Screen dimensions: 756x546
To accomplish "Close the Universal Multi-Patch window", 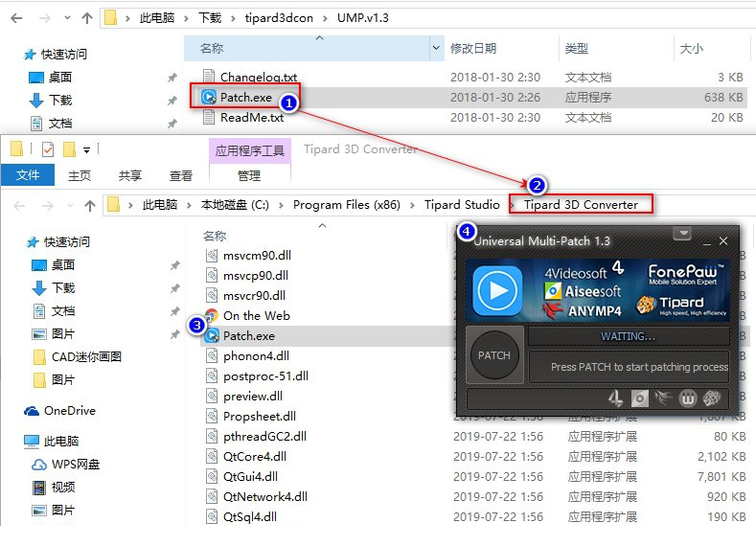I will click(723, 241).
